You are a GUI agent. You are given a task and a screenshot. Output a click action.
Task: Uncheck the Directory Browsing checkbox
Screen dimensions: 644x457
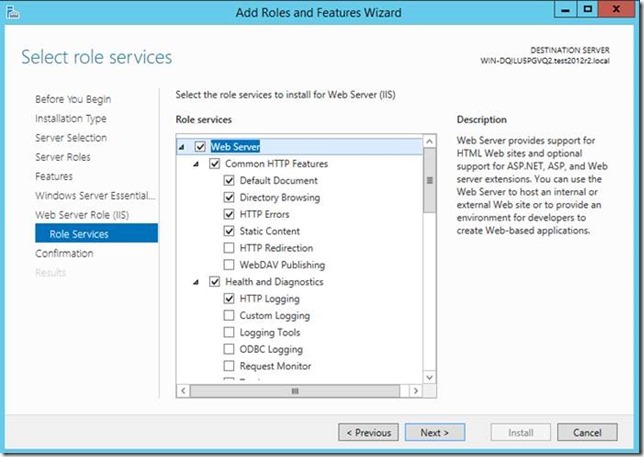pyautogui.click(x=230, y=198)
